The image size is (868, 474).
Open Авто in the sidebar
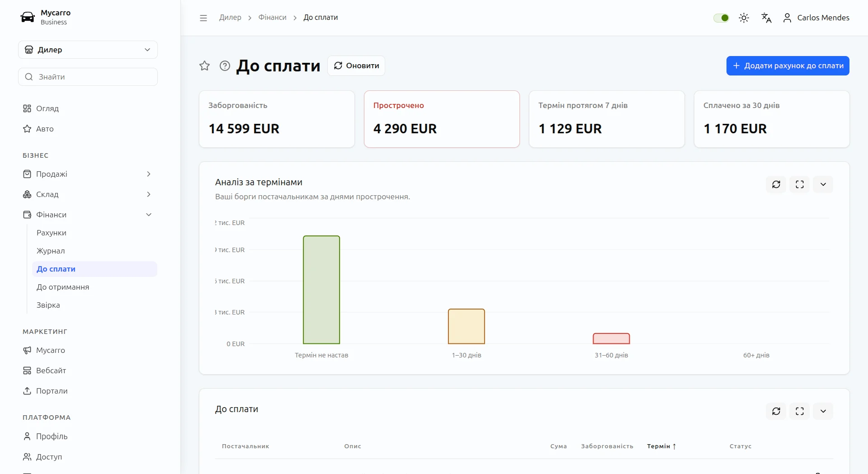(x=88, y=129)
